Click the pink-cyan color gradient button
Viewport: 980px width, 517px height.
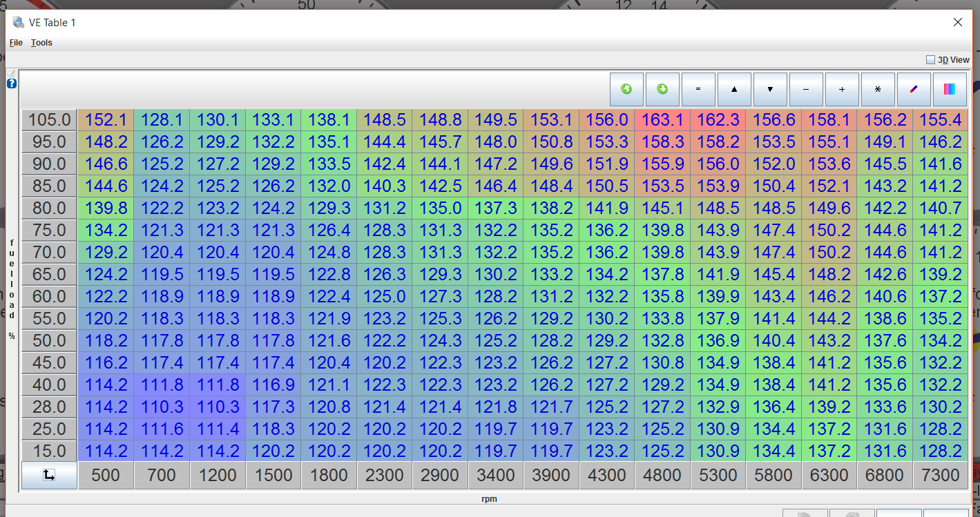pos(950,90)
